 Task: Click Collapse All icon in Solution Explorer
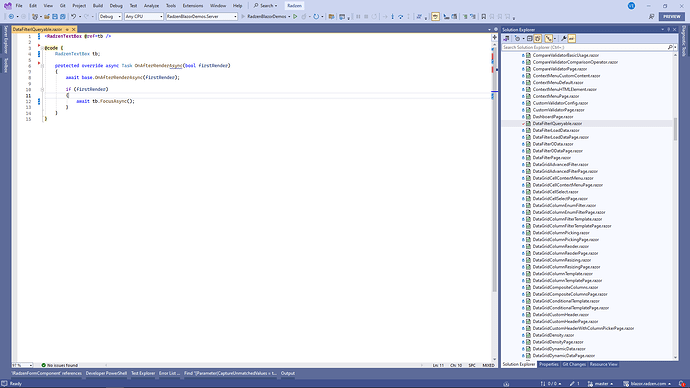point(529,38)
